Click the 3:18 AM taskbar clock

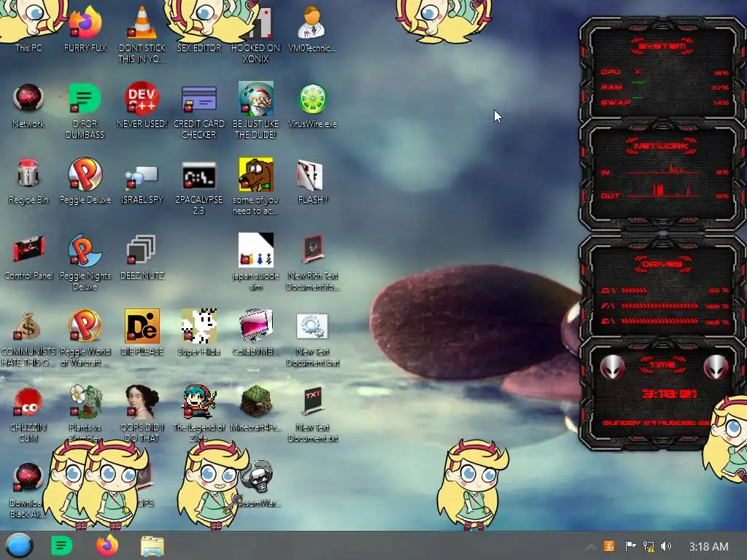[708, 546]
